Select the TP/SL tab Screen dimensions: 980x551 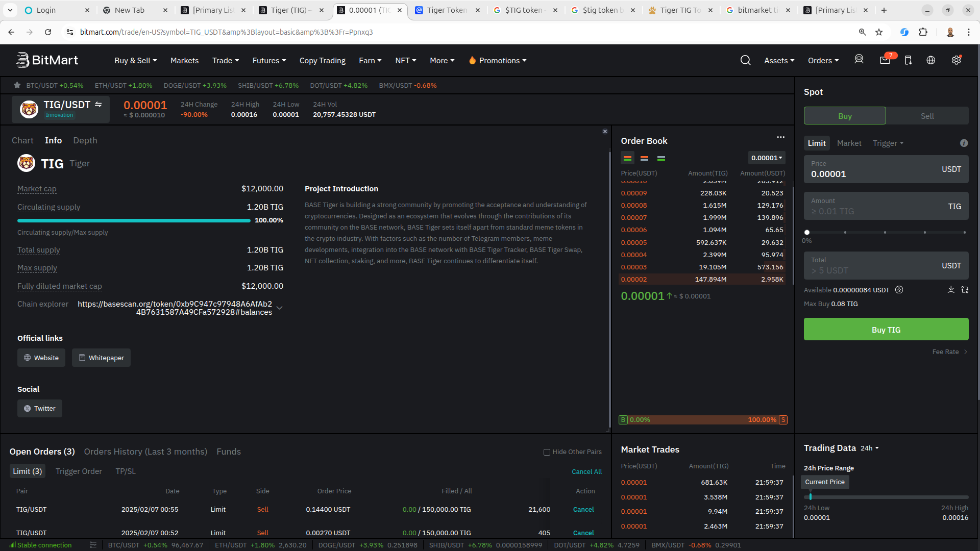point(126,471)
